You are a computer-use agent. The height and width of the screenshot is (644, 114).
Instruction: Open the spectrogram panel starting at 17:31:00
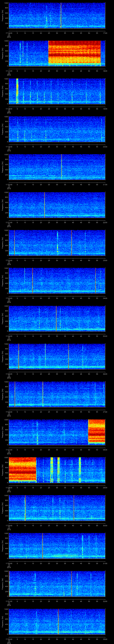57,584
